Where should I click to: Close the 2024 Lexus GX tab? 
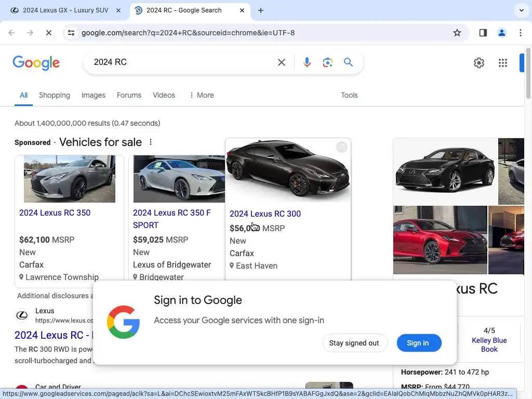[118, 10]
